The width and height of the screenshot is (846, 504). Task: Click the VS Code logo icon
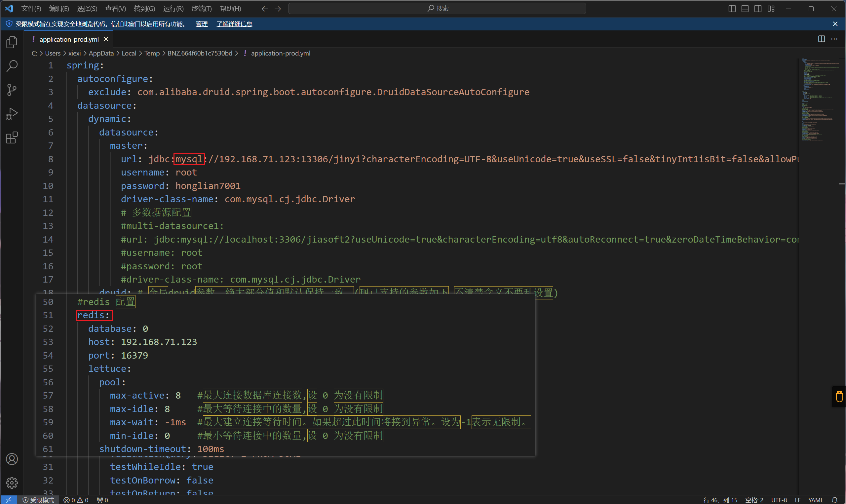9,8
